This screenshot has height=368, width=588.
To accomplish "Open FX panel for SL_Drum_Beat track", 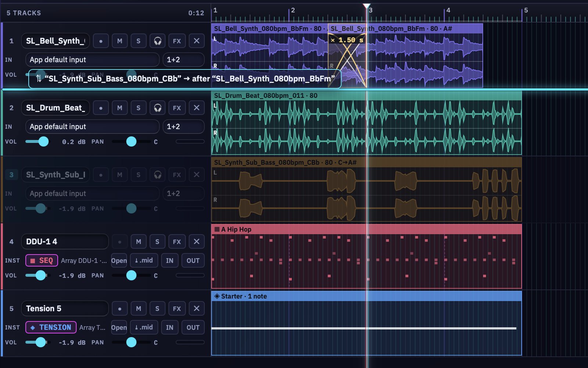I will click(177, 108).
